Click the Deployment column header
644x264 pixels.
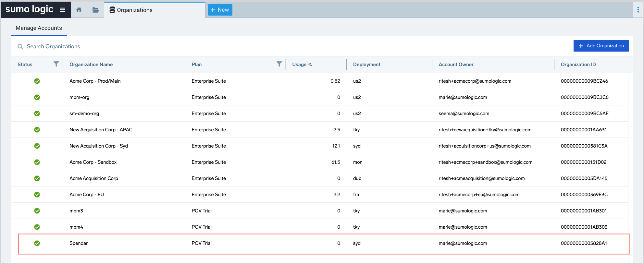click(366, 65)
